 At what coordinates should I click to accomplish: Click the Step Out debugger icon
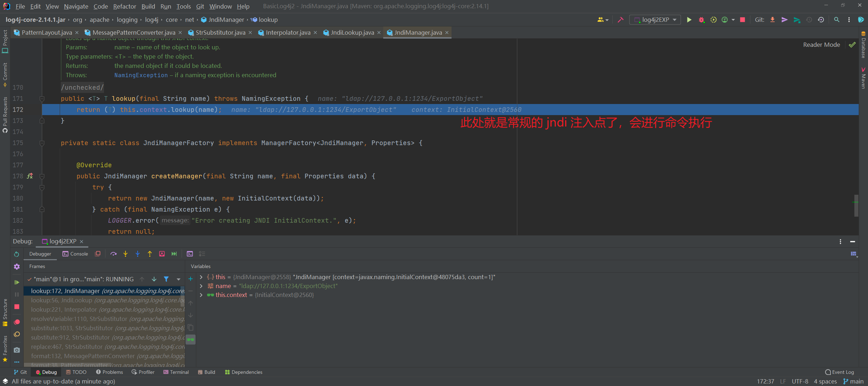[150, 254]
